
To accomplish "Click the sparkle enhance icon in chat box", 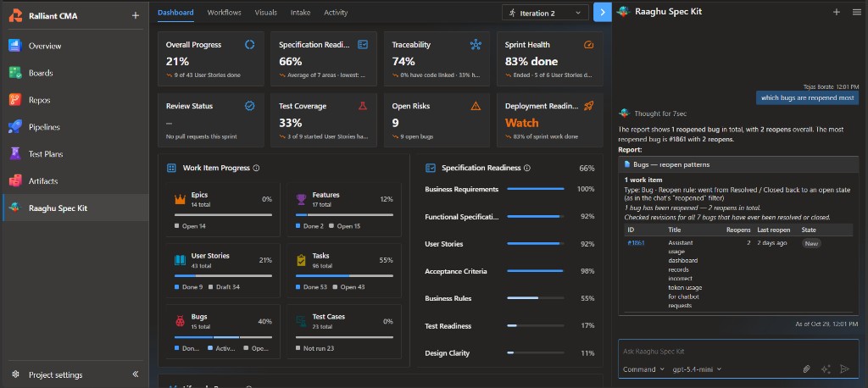I will click(x=826, y=369).
